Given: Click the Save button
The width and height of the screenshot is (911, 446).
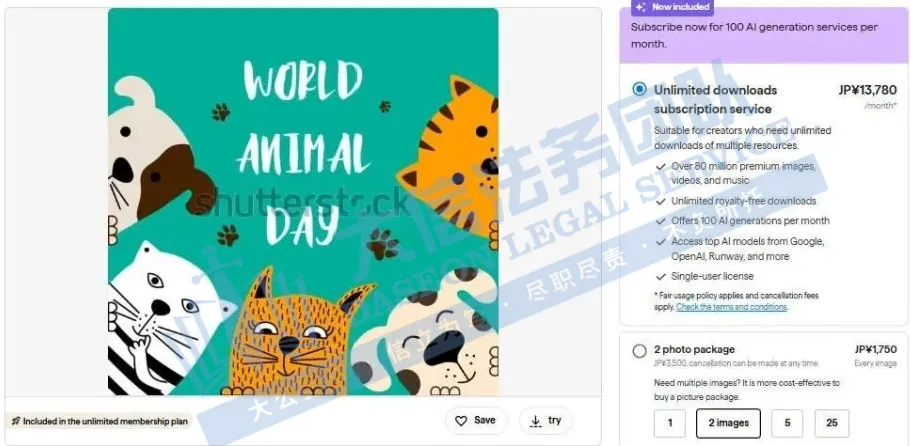Looking at the screenshot, I should tap(476, 421).
